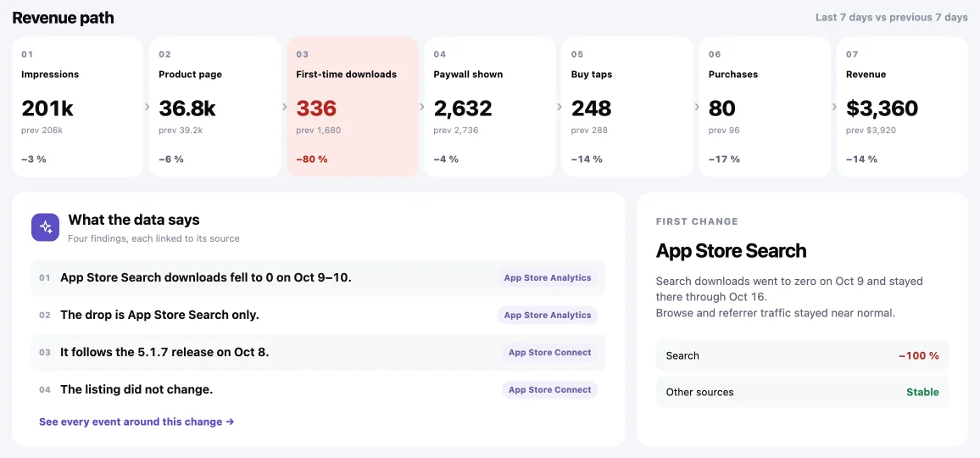Click the 336 downloads value
The width and height of the screenshot is (980, 458).
(x=316, y=109)
